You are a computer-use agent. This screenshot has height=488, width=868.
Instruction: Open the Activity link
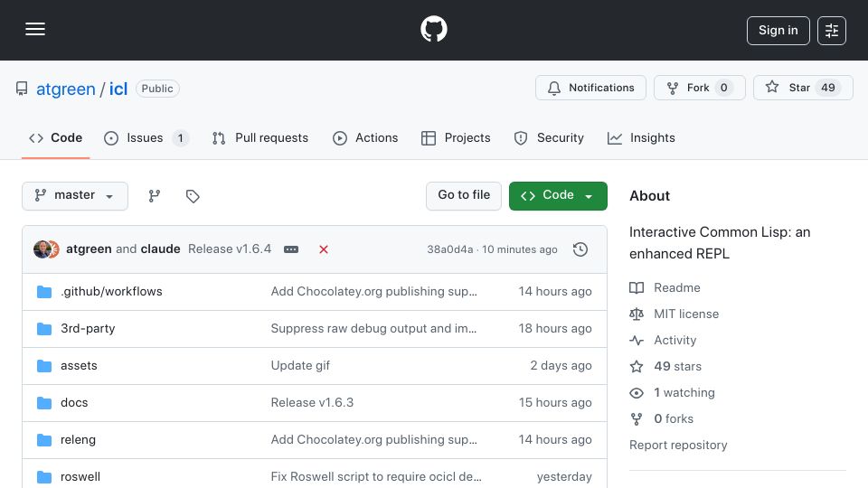(663, 341)
